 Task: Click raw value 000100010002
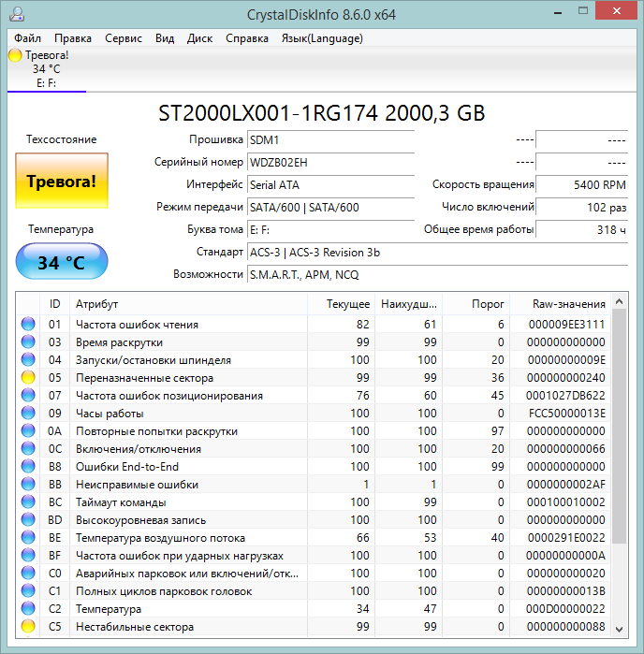coord(566,502)
